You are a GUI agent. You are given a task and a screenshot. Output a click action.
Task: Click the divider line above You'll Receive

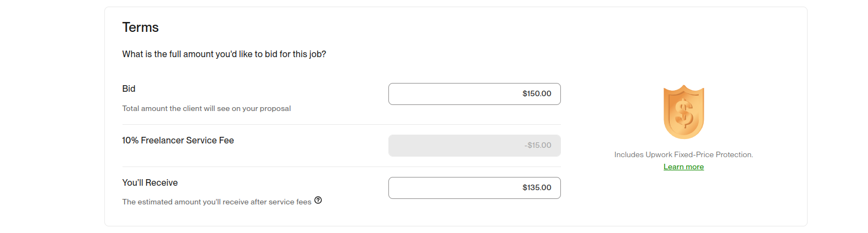tap(341, 167)
